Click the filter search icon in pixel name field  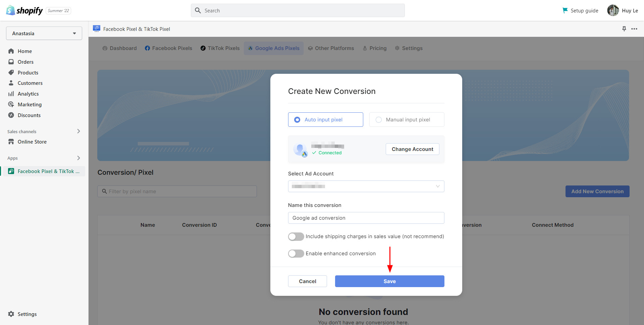coord(104,191)
